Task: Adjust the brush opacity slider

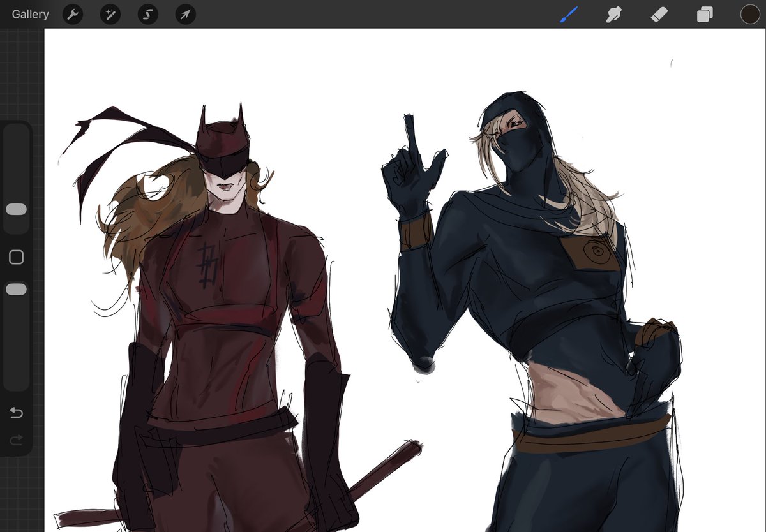Action: (16, 290)
